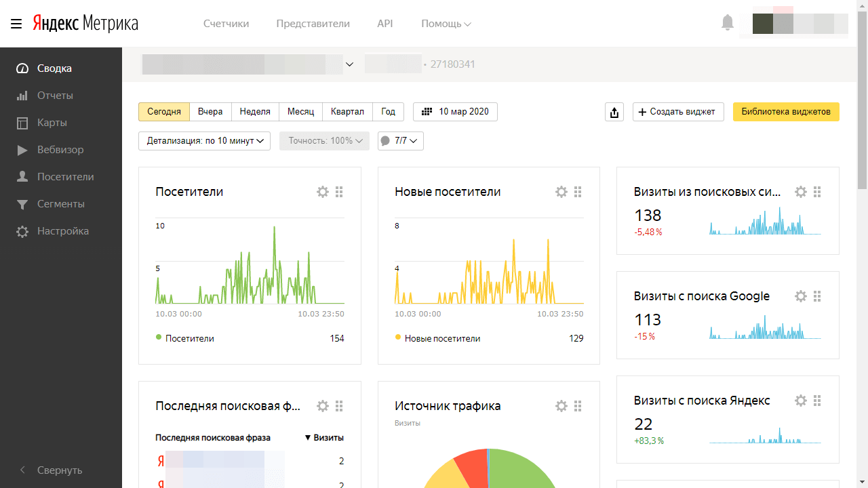Expand the Помощь menu
The image size is (868, 488).
point(446,24)
